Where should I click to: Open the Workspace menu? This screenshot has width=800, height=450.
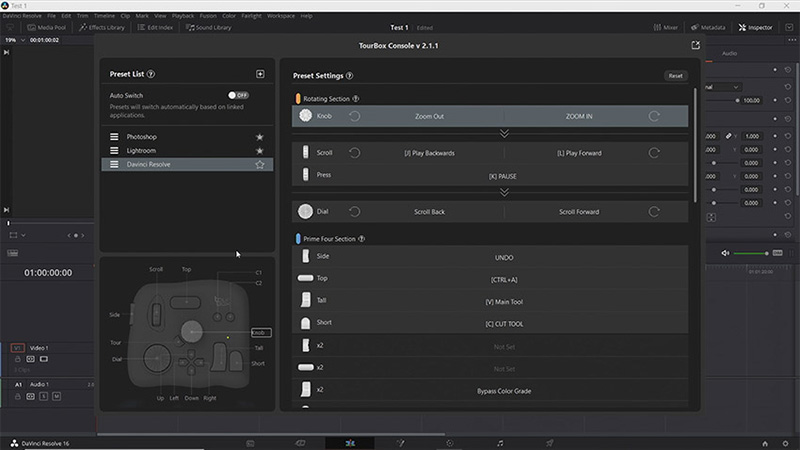[281, 16]
